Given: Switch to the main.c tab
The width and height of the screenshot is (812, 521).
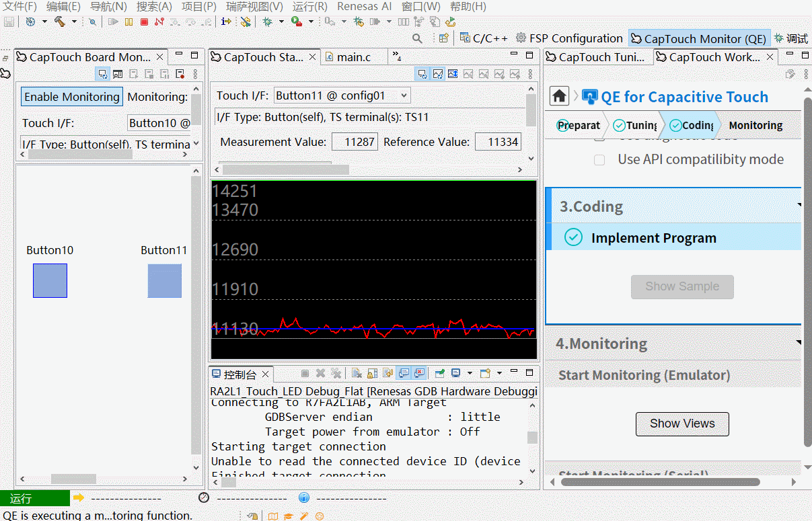Looking at the screenshot, I should pos(354,57).
